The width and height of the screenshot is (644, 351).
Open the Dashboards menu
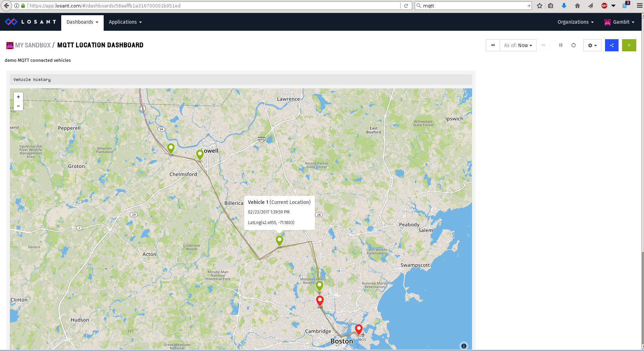82,22
